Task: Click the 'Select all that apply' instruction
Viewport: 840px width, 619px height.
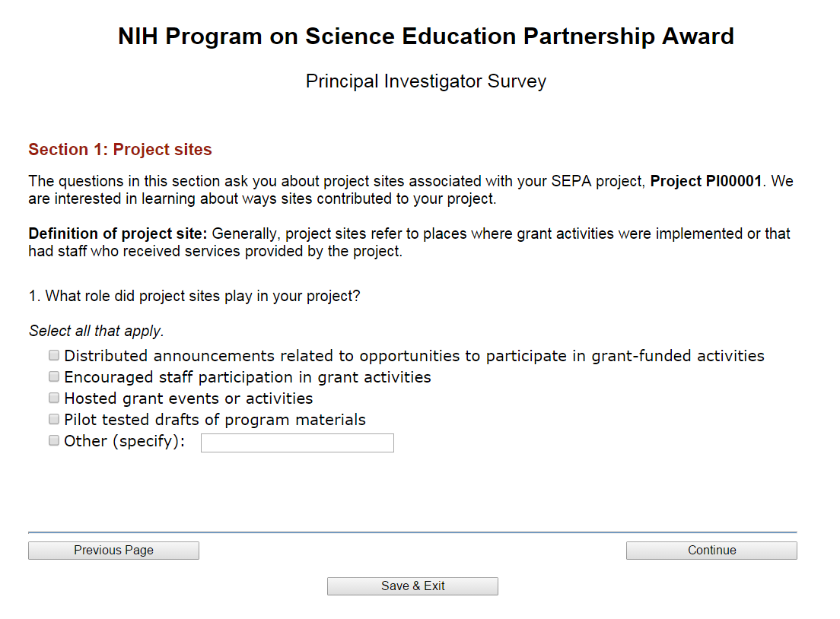Action: pos(97,331)
